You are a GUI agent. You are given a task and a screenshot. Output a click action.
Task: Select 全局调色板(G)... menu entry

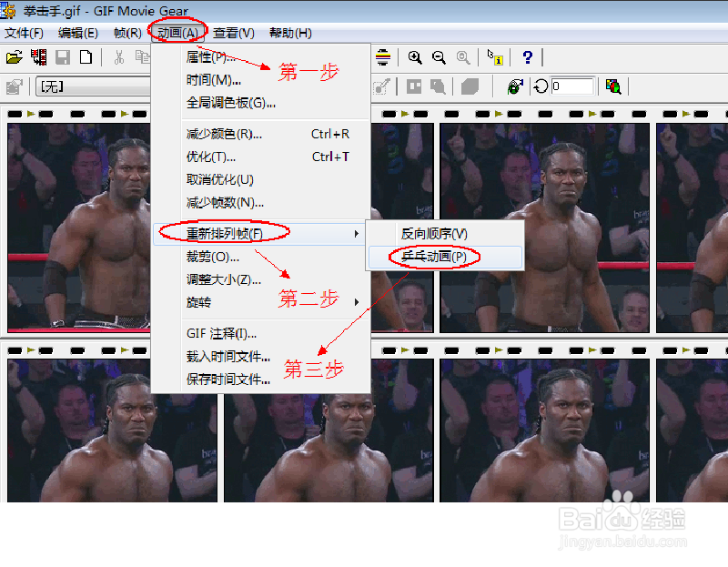pyautogui.click(x=261, y=103)
